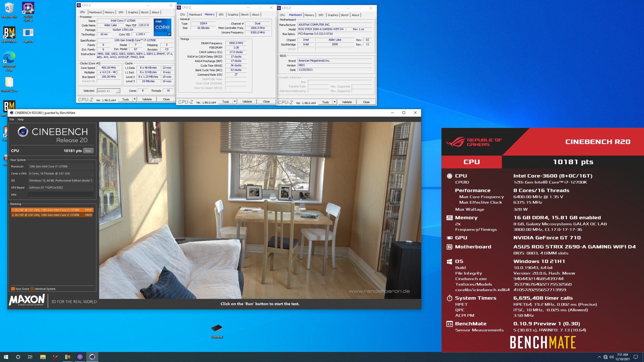Image resolution: width=644 pixels, height=362 pixels.
Task: Select first ranking entry scoring 10181
Action: pos(52,210)
